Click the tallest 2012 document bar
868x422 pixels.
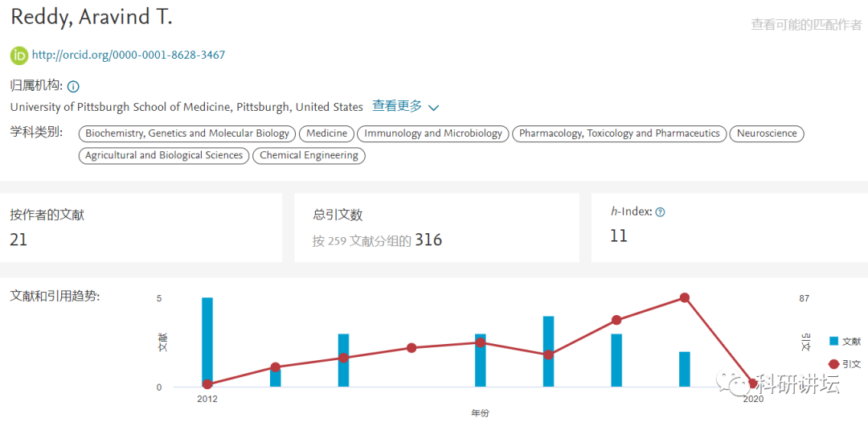pyautogui.click(x=207, y=342)
